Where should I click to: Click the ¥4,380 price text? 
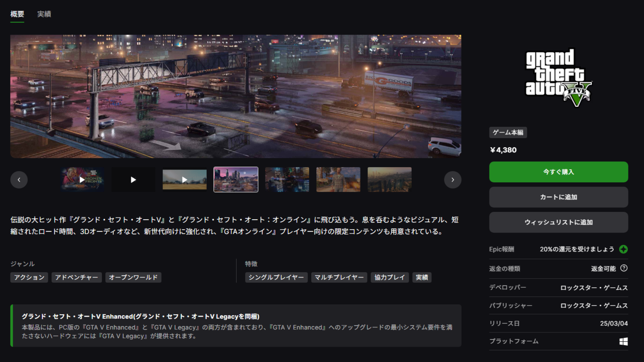[503, 150]
